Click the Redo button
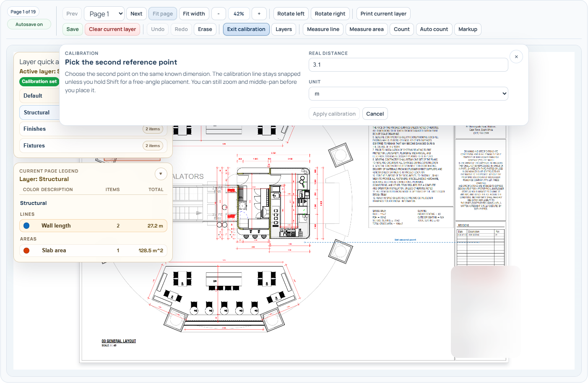The image size is (588, 383). point(181,29)
